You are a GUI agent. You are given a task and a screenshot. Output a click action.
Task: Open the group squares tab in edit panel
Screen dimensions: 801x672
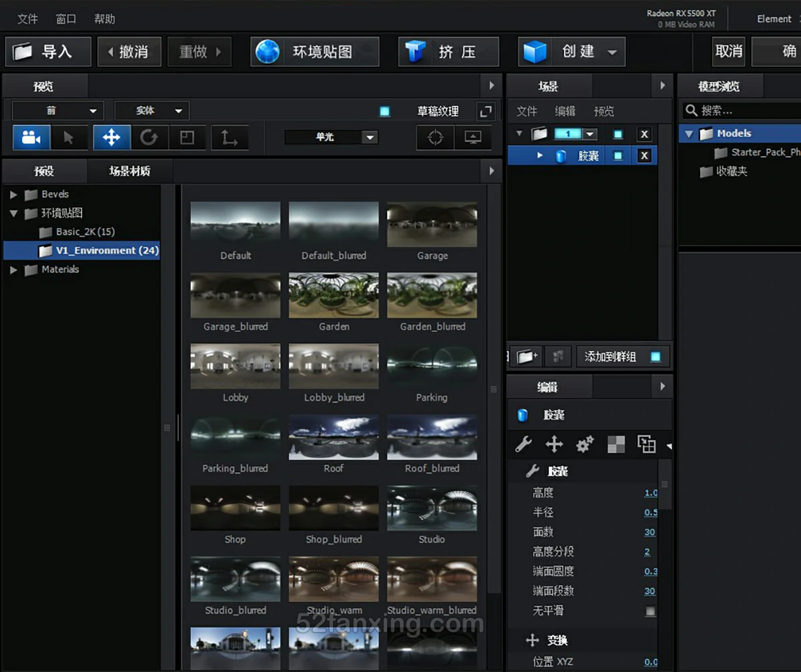coord(646,444)
